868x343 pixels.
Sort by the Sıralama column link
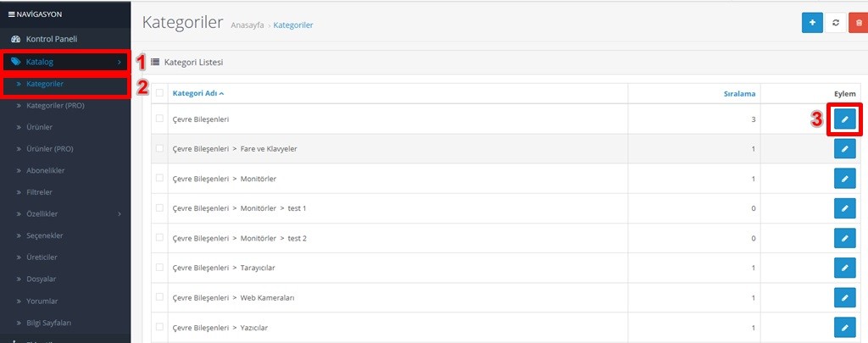(x=739, y=93)
